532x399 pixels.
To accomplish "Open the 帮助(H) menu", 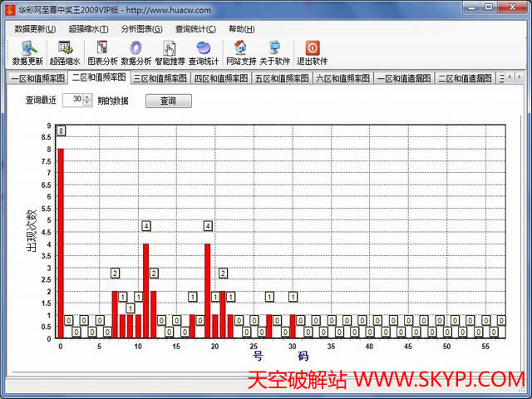I will point(241,29).
